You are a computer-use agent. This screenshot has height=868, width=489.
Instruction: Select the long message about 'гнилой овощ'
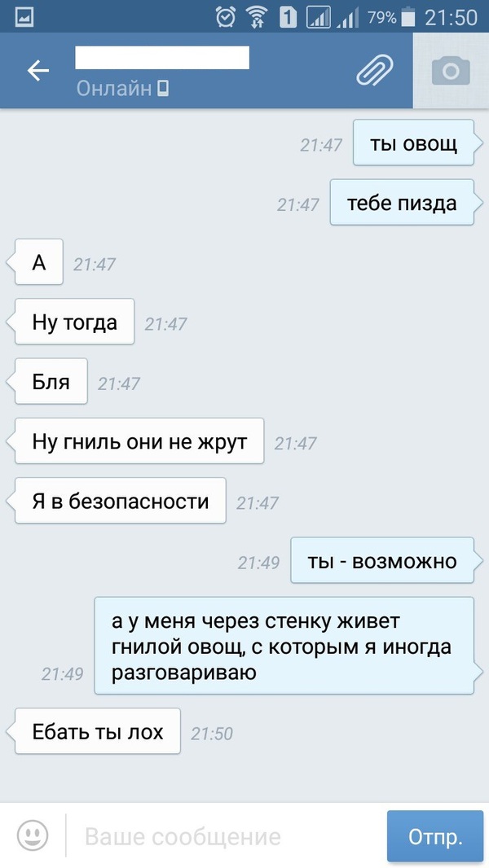point(284,646)
